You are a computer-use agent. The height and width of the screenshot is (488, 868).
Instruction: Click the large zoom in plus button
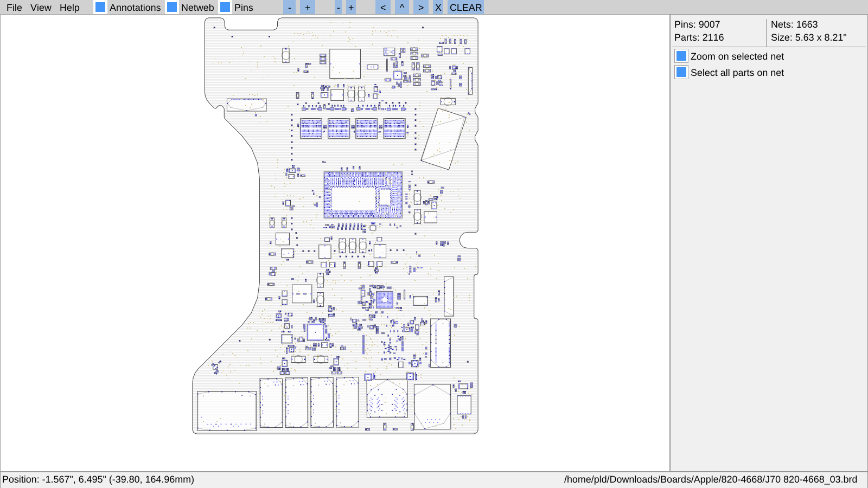click(x=308, y=8)
